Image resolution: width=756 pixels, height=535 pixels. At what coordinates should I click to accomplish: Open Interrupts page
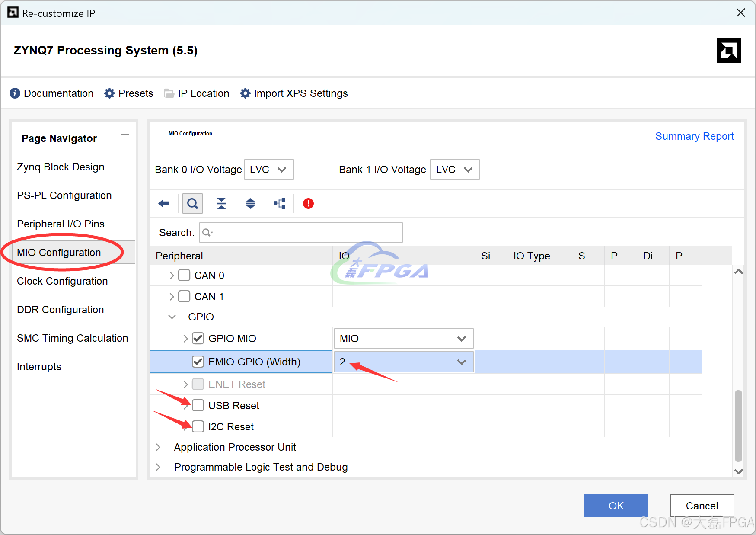39,367
